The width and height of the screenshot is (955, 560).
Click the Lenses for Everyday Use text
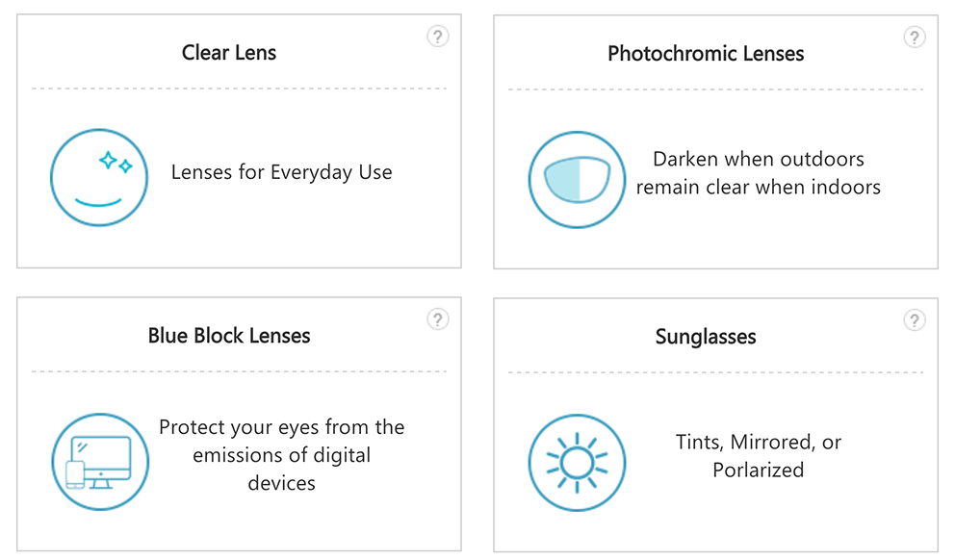281,172
